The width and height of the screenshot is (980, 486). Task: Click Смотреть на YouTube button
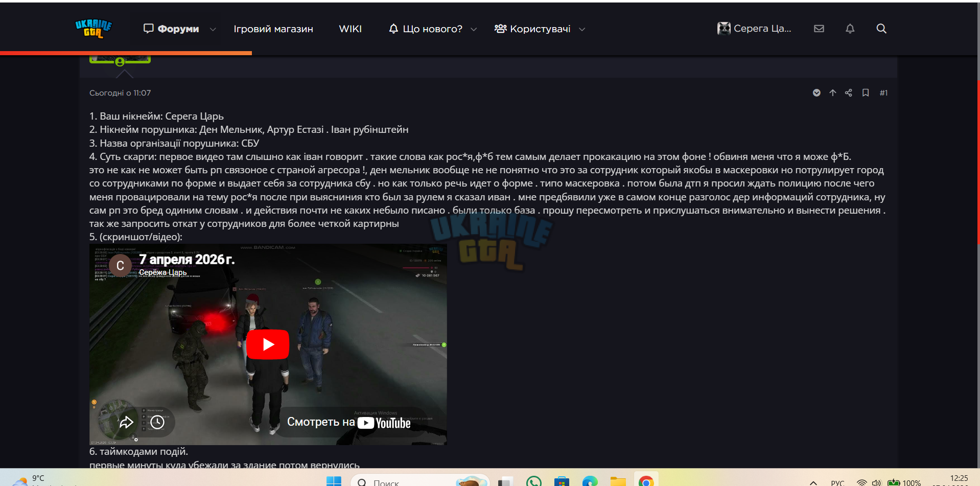(x=349, y=422)
